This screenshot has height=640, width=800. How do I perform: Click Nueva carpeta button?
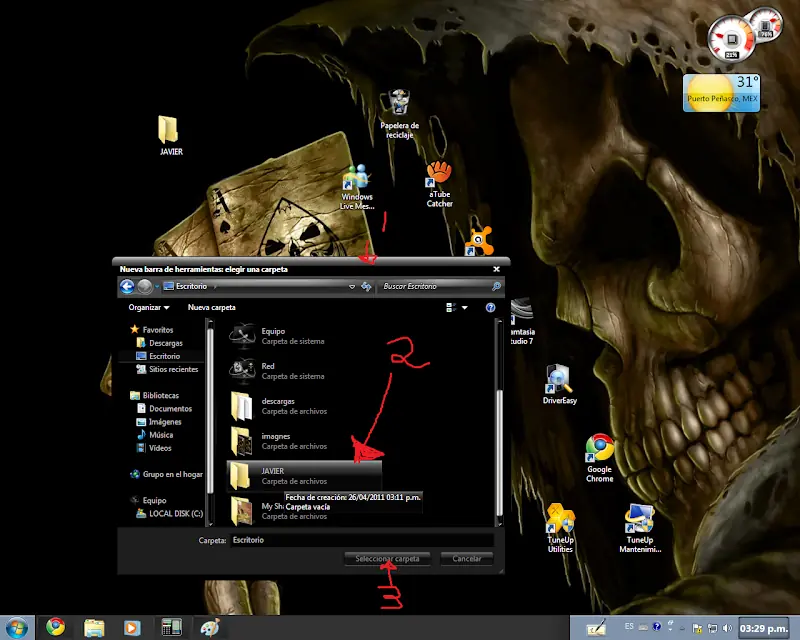pyautogui.click(x=212, y=307)
